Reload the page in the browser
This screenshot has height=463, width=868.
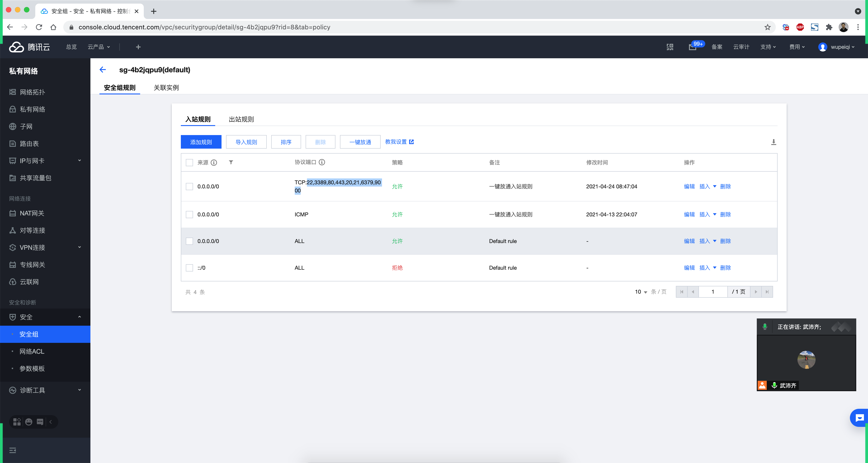pyautogui.click(x=39, y=27)
